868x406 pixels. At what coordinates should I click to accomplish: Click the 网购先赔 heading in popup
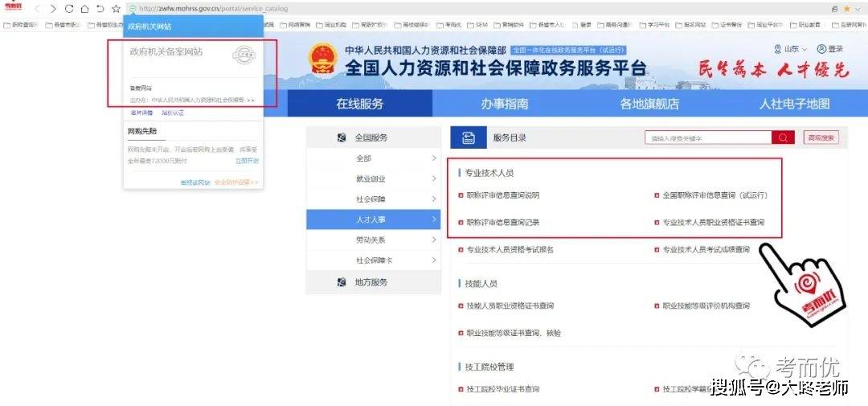142,131
